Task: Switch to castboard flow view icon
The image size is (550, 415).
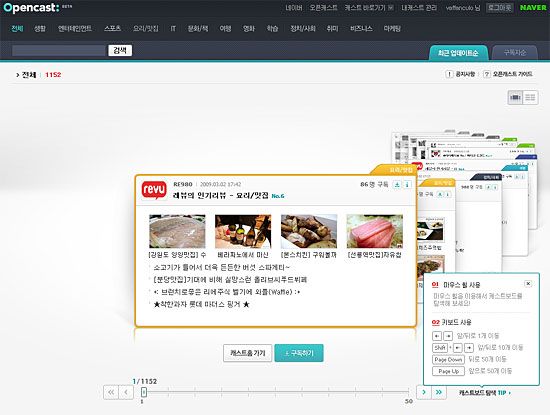Action: click(515, 98)
